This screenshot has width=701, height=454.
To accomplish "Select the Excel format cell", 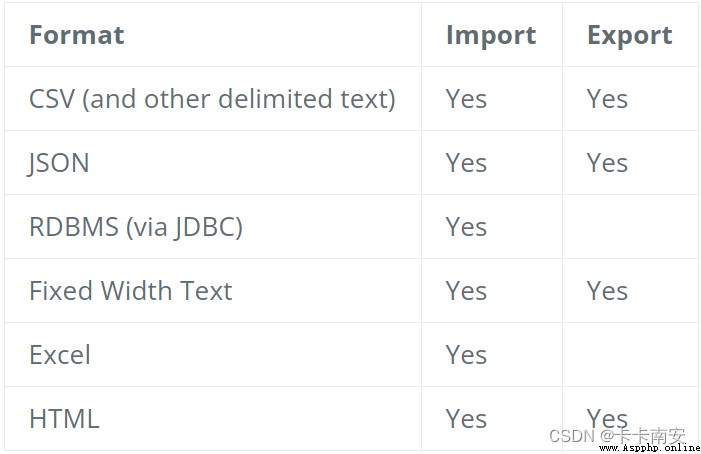I will coord(60,354).
